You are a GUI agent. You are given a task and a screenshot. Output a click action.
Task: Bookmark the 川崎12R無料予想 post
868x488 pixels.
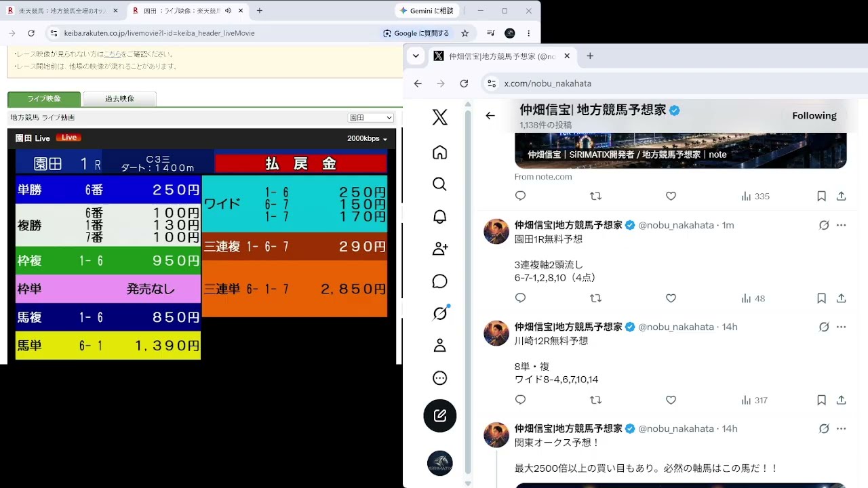821,400
